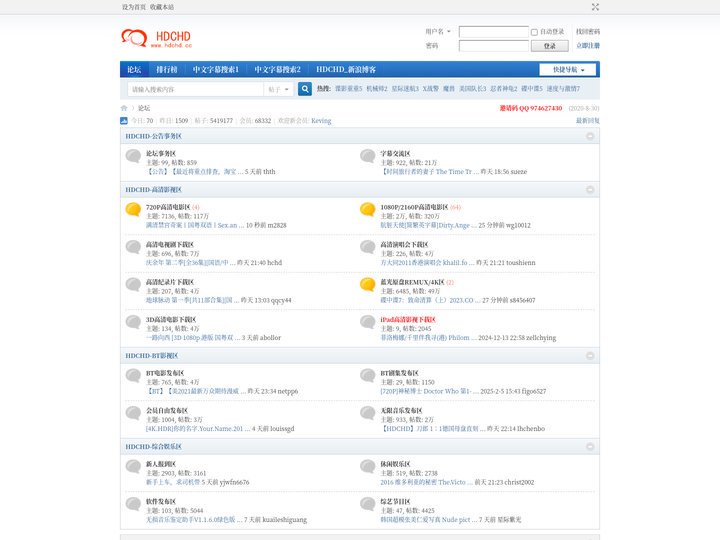Click the bubble icon for 论坛事务区

(x=133, y=156)
